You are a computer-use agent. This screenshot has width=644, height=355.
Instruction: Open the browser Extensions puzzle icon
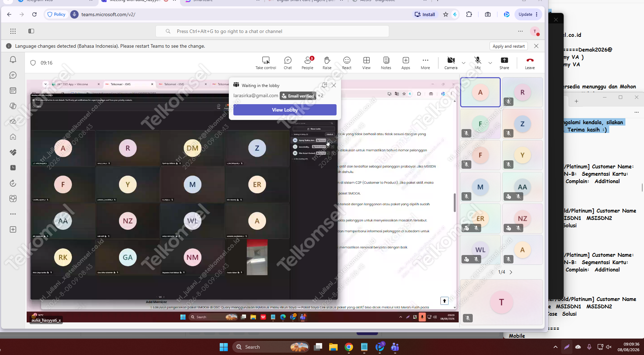[x=469, y=14]
